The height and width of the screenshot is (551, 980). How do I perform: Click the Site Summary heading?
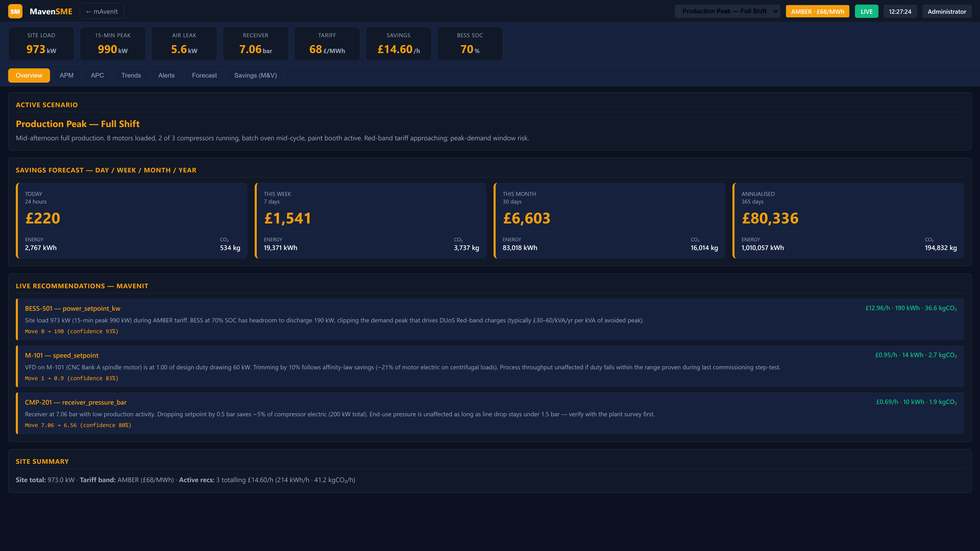pyautogui.click(x=42, y=462)
